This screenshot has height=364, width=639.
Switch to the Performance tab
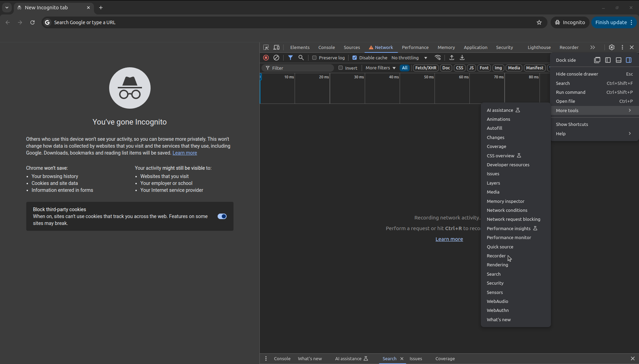pyautogui.click(x=415, y=47)
